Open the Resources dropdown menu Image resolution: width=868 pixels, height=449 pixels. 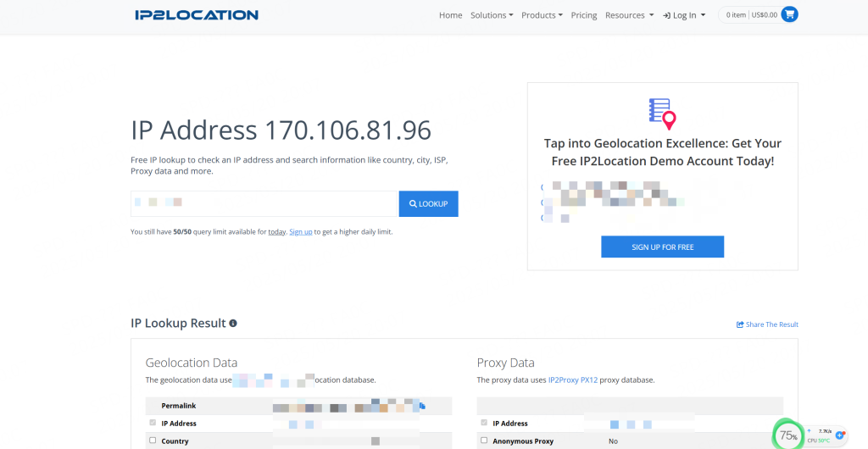(629, 15)
